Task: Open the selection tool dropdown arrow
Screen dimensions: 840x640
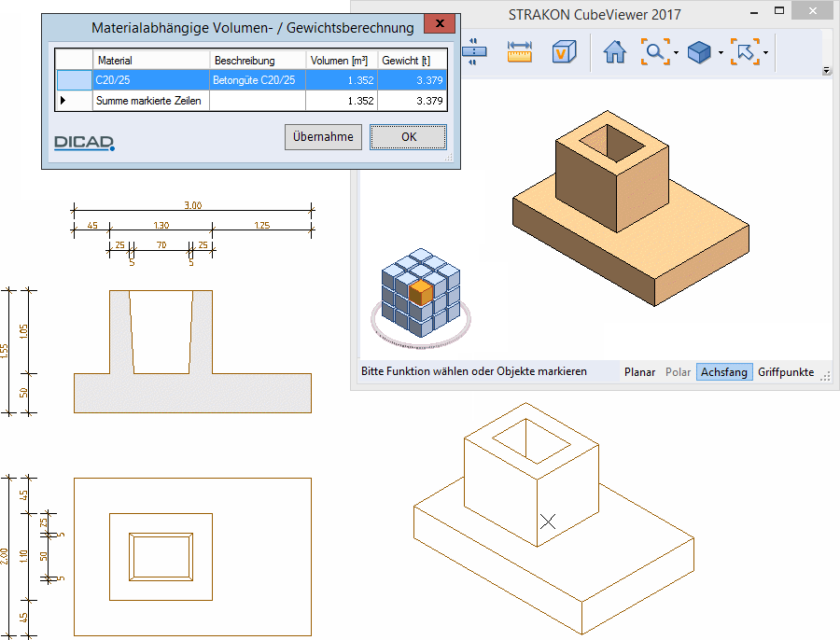Action: click(x=766, y=52)
